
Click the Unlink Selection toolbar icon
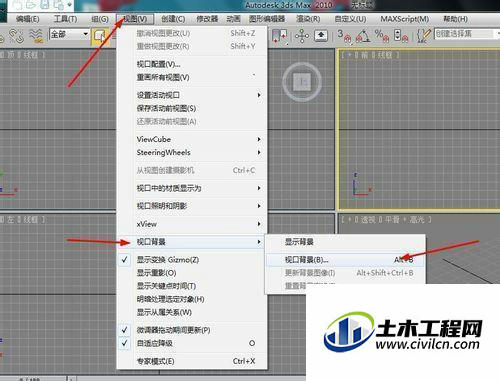click(16, 35)
